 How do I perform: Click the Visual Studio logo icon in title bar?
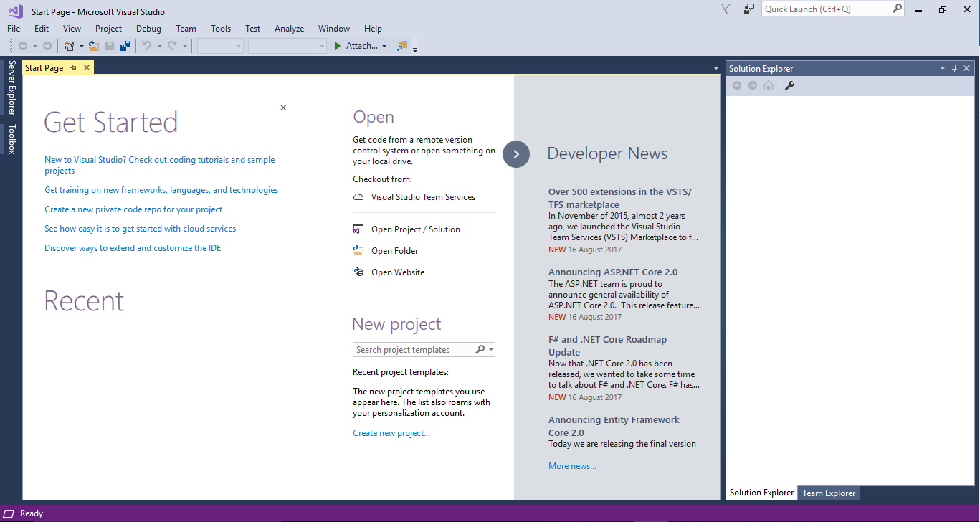(16, 11)
